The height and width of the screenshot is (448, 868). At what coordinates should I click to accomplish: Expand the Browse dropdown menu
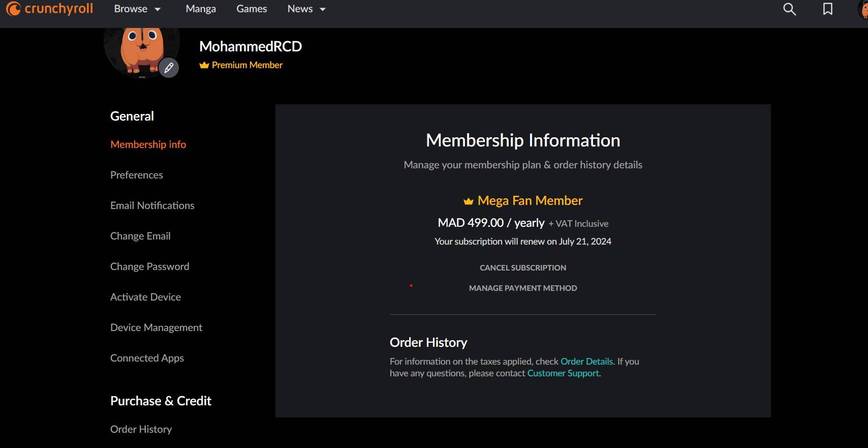(x=137, y=9)
